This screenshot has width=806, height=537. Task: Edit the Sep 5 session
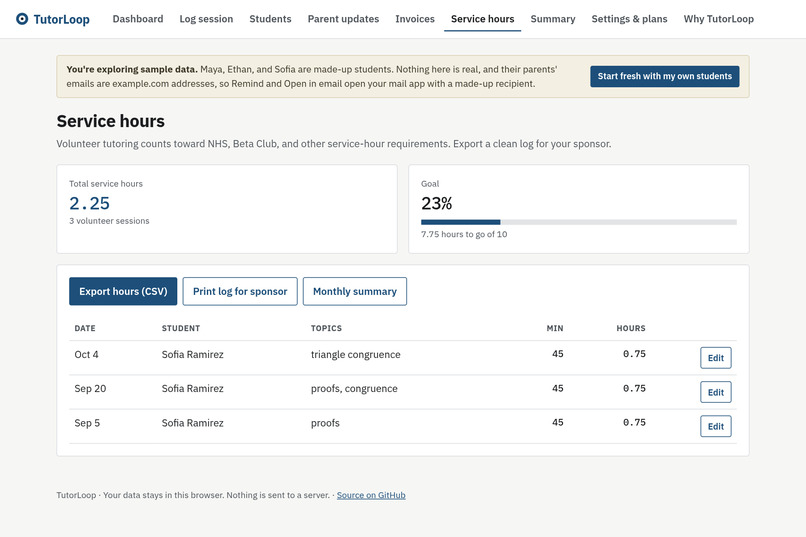(716, 426)
